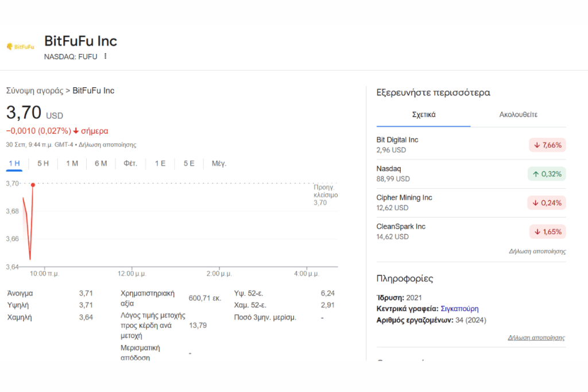The width and height of the screenshot is (588, 392).
Task: Click the BitFuFu company logo
Action: [21, 47]
